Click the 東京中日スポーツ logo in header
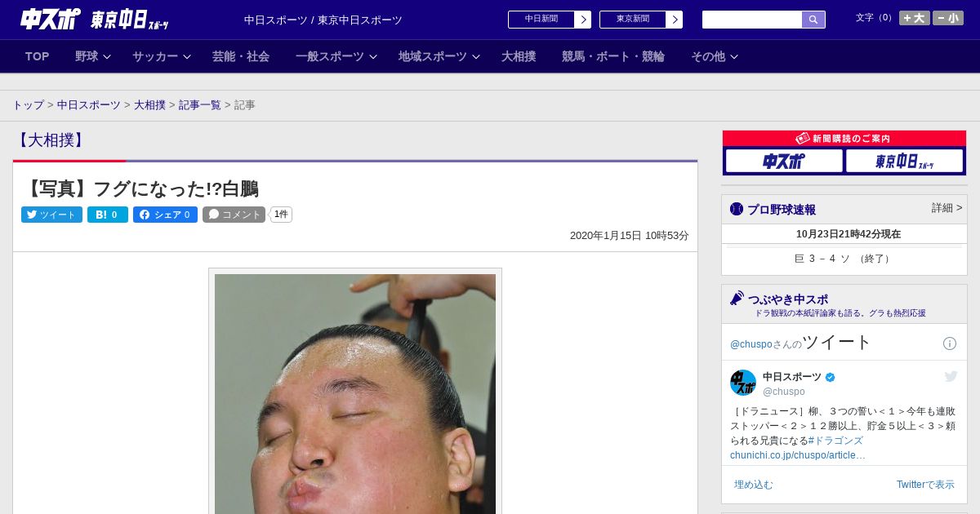Screen dimensions: 980x514 pyautogui.click(x=130, y=20)
